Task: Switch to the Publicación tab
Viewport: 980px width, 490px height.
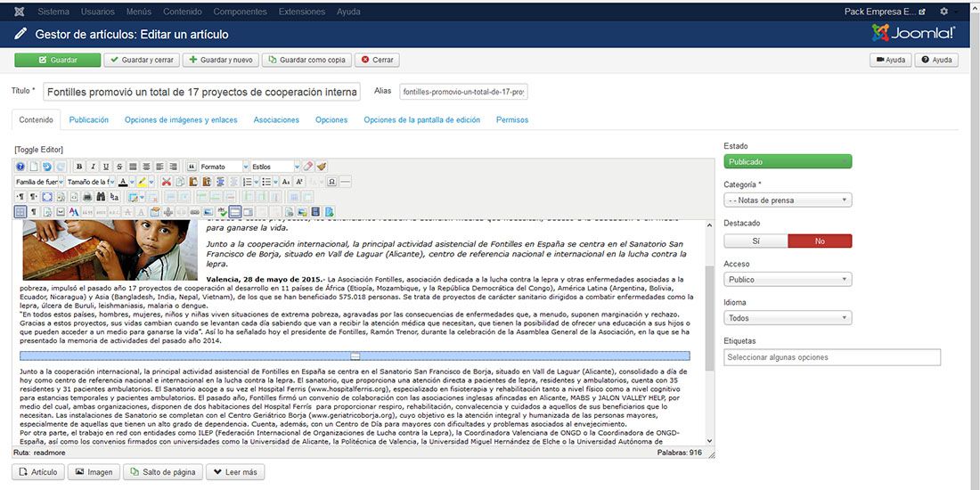Action: coord(89,119)
